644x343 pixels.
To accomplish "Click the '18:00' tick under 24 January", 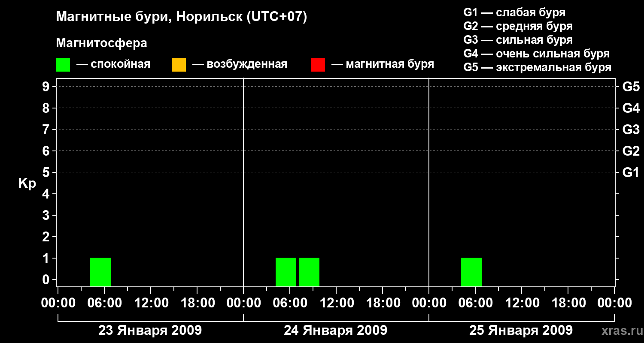I will (383, 303).
